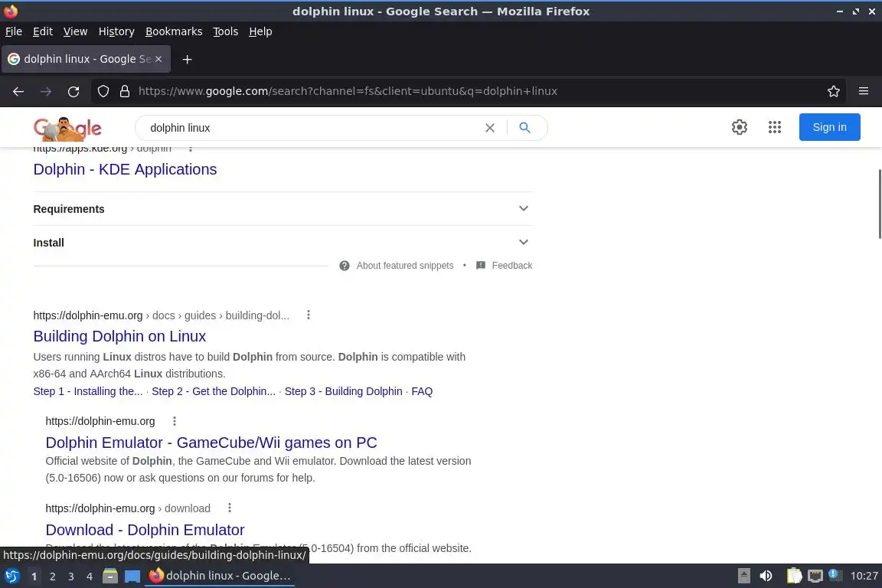Bookmark this page with the star
This screenshot has height=588, width=882.
coord(834,91)
